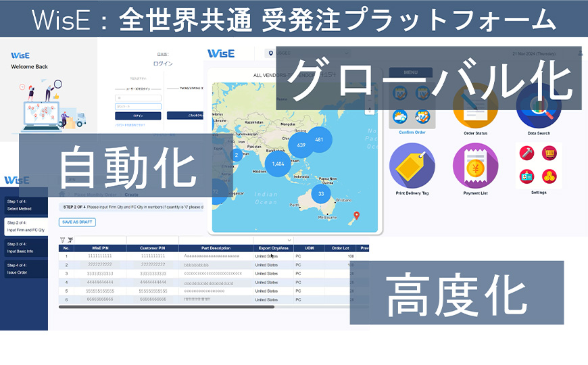Click the small cluster labeled 2 on the map
This screenshot has width=588, height=365.
[237, 155]
